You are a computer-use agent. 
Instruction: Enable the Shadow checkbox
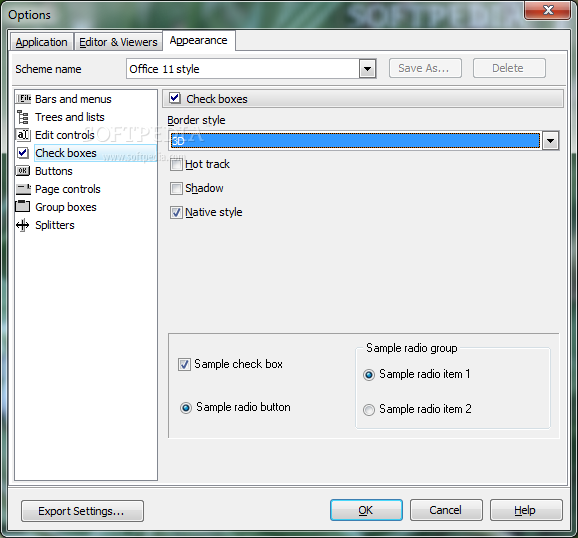point(176,188)
